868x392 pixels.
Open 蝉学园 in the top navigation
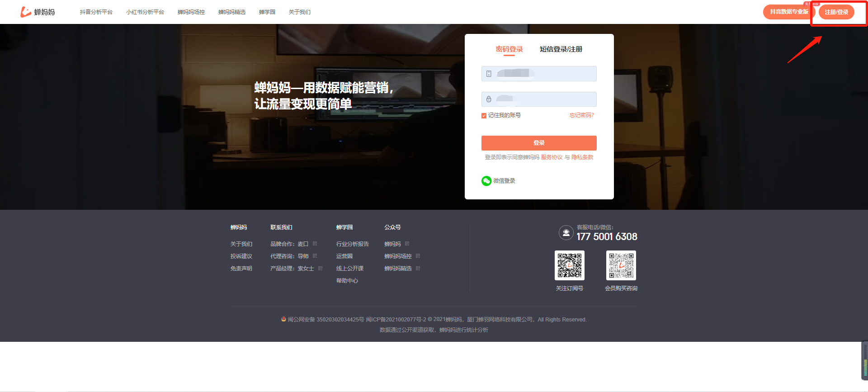[267, 12]
